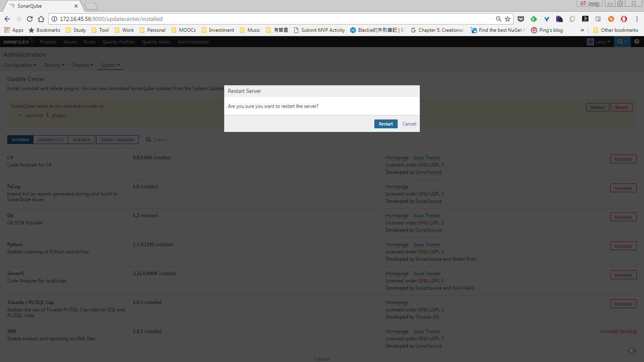644x362 pixels.
Task: Click the Restart button in the notice bar
Action: (x=597, y=107)
